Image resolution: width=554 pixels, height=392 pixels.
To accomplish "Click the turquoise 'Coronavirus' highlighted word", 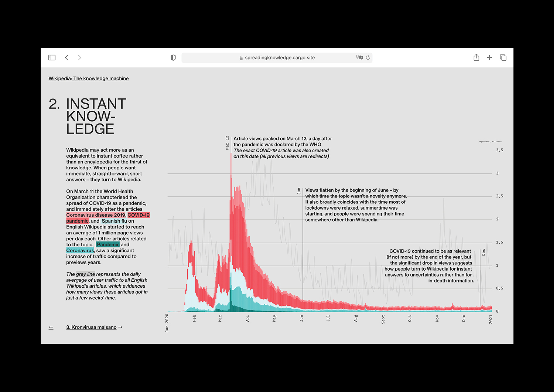I will [80, 251].
